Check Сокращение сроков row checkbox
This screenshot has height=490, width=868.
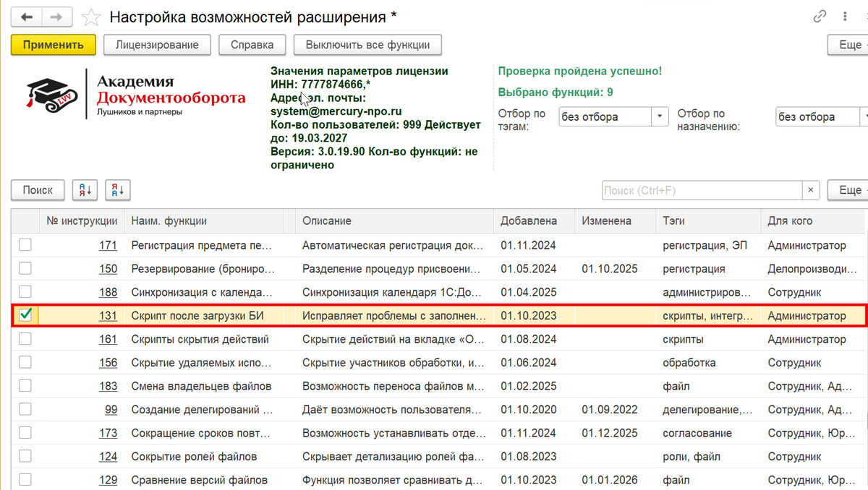coord(25,433)
